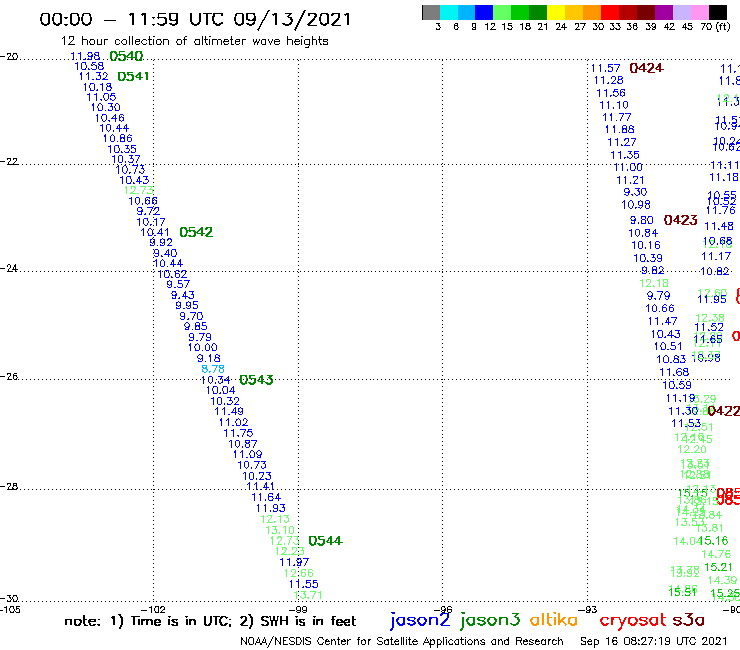Click the wave height value 9.40
The height and width of the screenshot is (650, 740).
(x=165, y=253)
